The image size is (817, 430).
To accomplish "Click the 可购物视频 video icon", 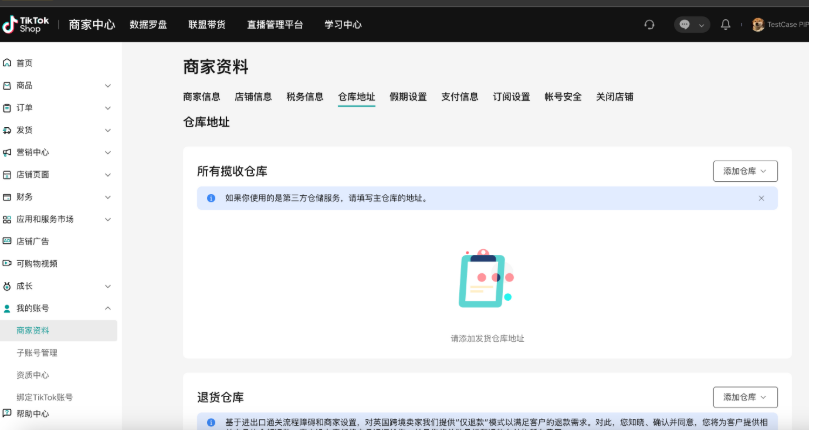I will click(x=7, y=264).
